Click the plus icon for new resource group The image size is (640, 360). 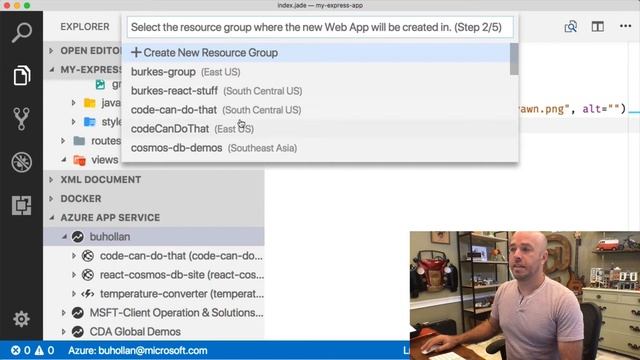coord(136,53)
